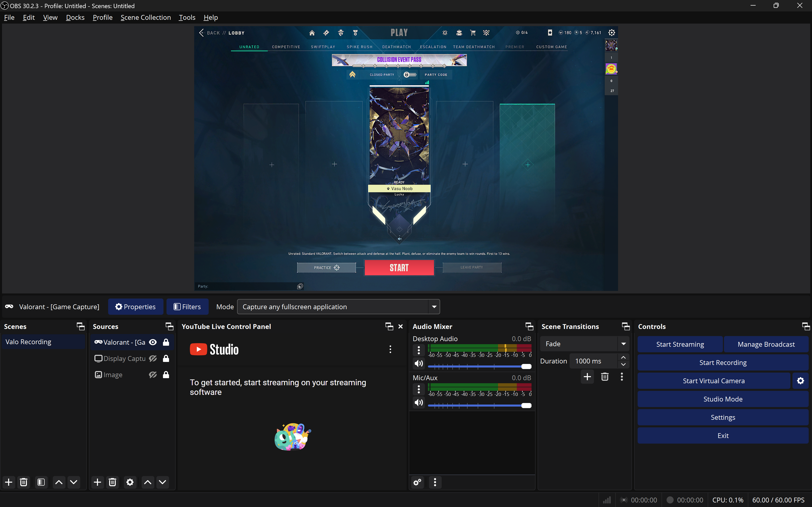Click Exit button in Controls

click(x=723, y=435)
